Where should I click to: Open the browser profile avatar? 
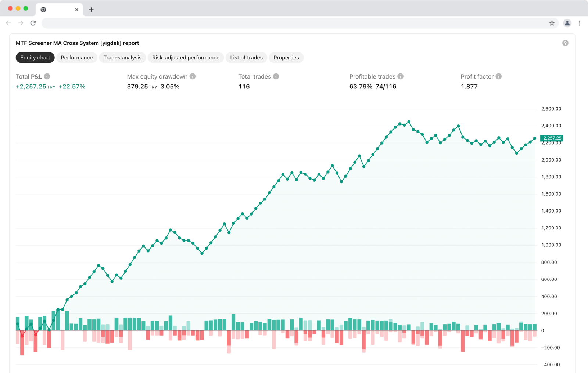[x=567, y=23]
